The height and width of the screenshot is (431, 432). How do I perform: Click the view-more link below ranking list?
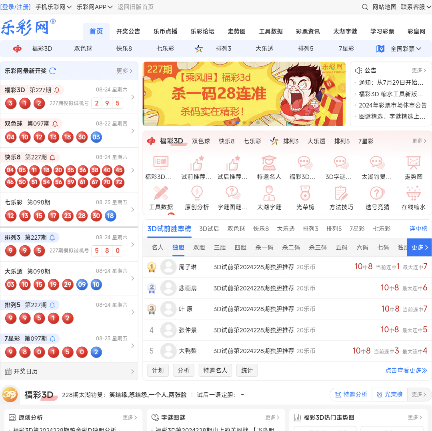(x=406, y=370)
